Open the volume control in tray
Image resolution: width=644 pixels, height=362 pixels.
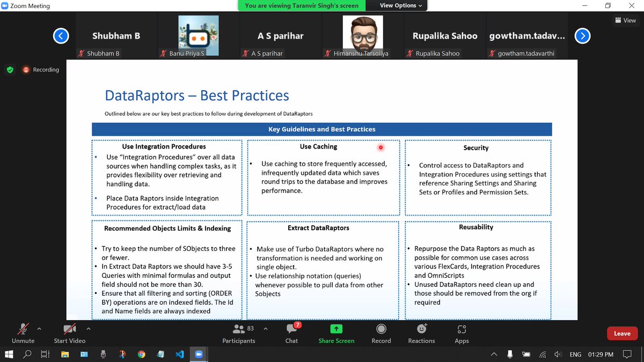tap(558, 354)
